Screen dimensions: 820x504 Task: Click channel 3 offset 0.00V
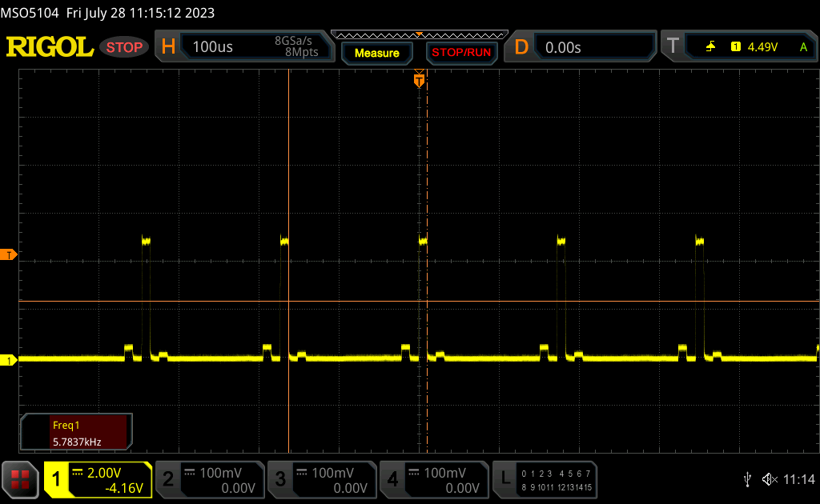pyautogui.click(x=351, y=488)
